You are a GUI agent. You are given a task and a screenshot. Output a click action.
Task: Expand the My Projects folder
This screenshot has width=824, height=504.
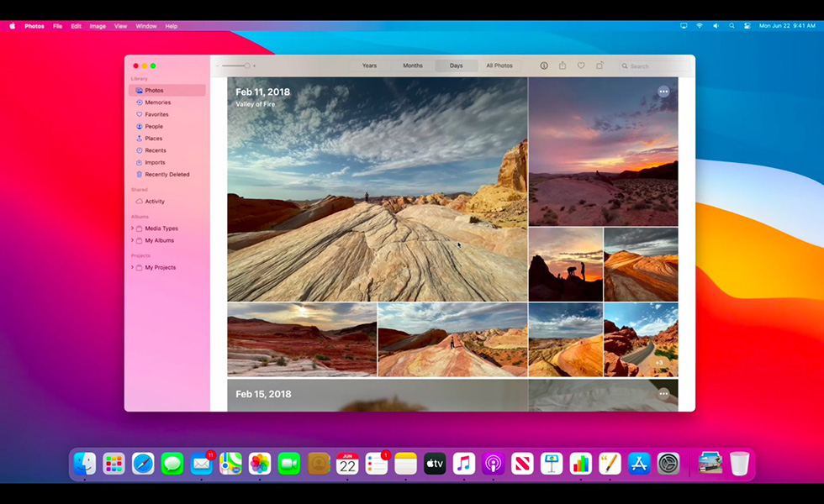[132, 267]
